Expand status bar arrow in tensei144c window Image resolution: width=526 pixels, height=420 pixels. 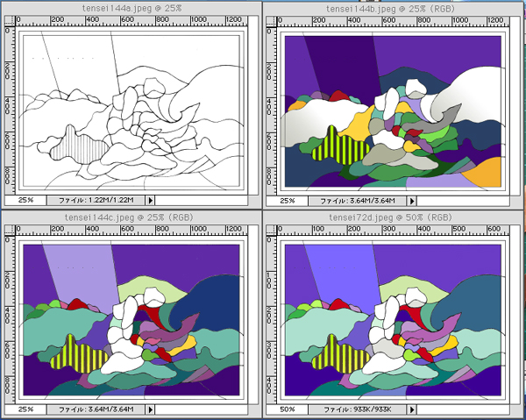coord(150,409)
